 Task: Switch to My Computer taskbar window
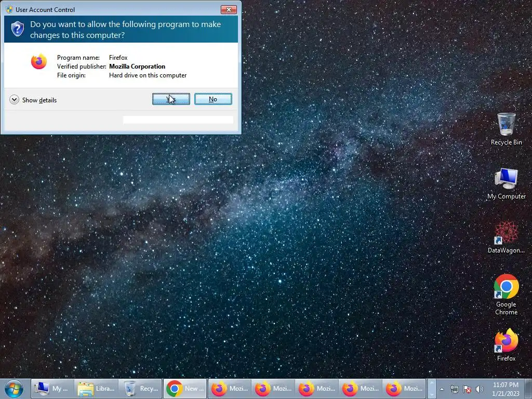tap(52, 389)
